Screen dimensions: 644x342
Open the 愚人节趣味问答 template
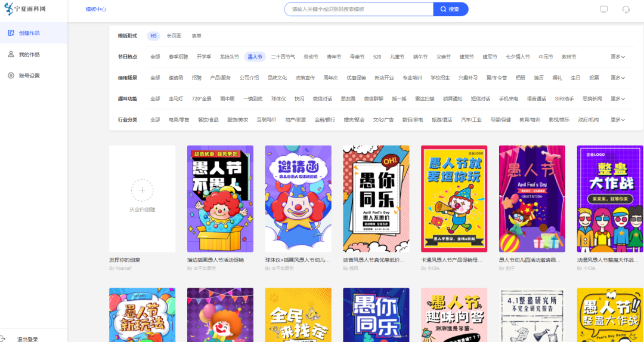(x=454, y=315)
